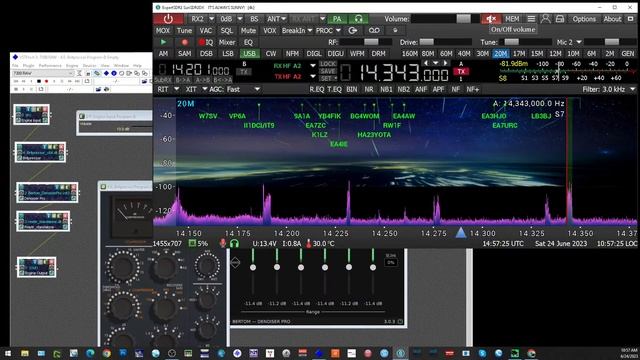Open the hamburger list icon next to MEM
Screen dimensions: 640x360
(x=531, y=19)
